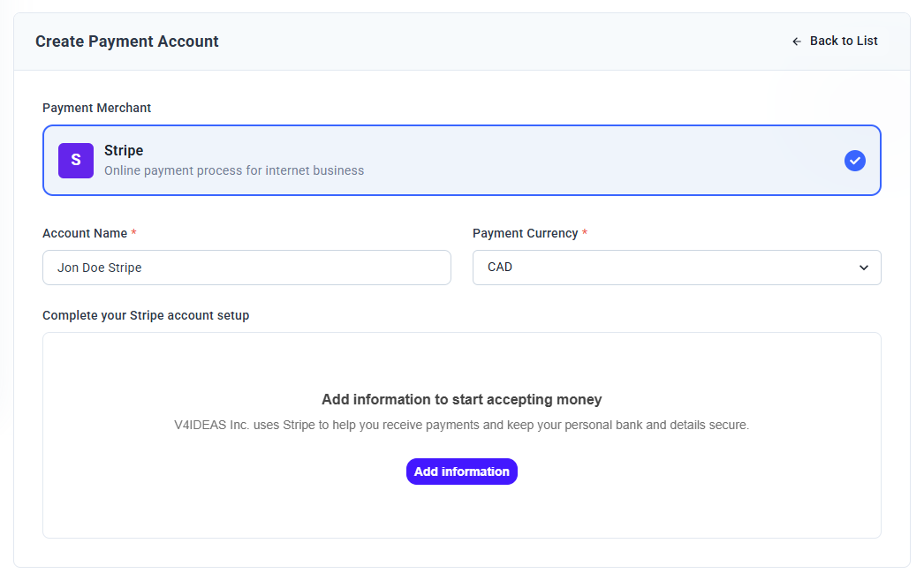Screen dimensions: 924x581
Task: Click 'Add information to start accepting money' heading
Action: tap(461, 399)
